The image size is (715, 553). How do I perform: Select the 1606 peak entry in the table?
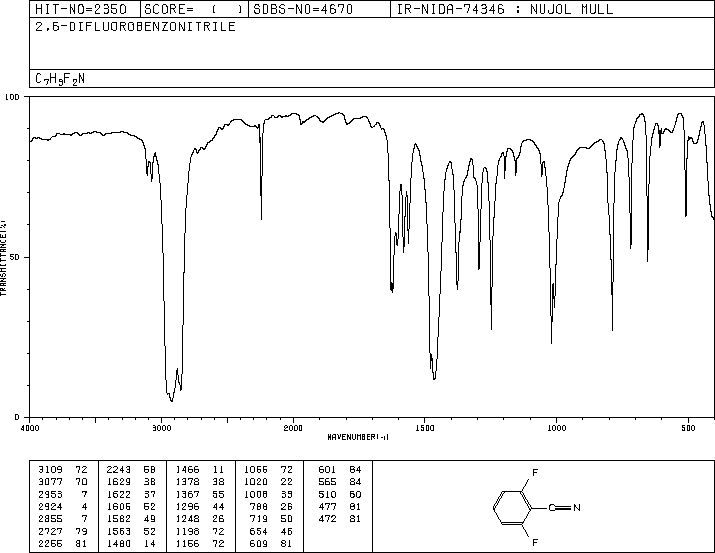[x=131, y=506]
